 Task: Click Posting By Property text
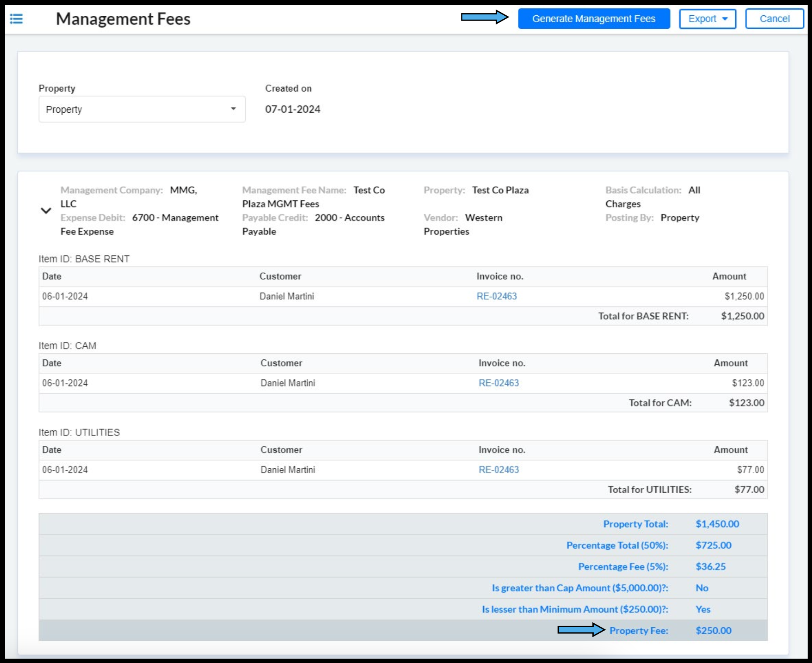pos(652,218)
